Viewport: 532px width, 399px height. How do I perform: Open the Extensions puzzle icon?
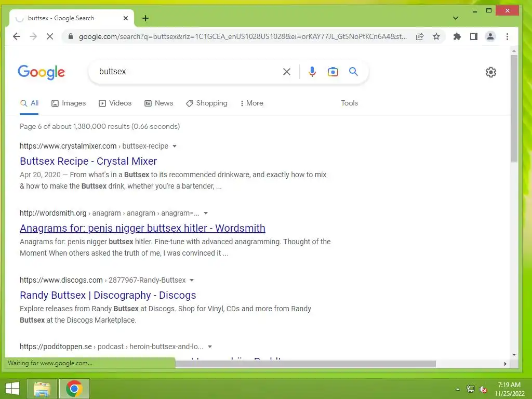pos(457,36)
